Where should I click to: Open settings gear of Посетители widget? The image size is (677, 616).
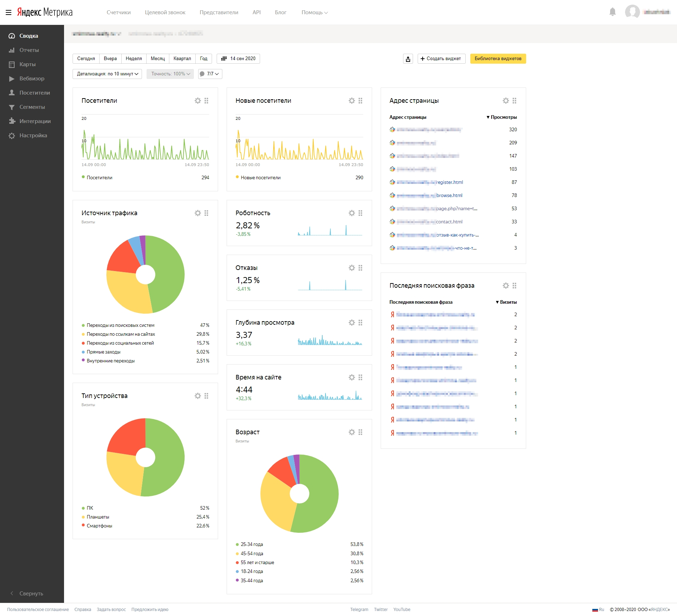point(198,101)
